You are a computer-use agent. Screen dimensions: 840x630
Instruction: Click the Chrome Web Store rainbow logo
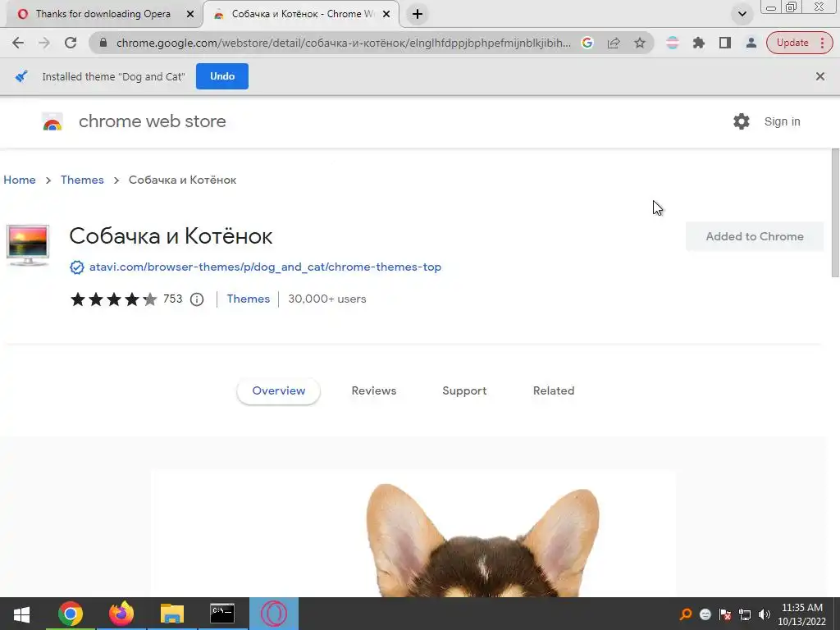point(52,121)
